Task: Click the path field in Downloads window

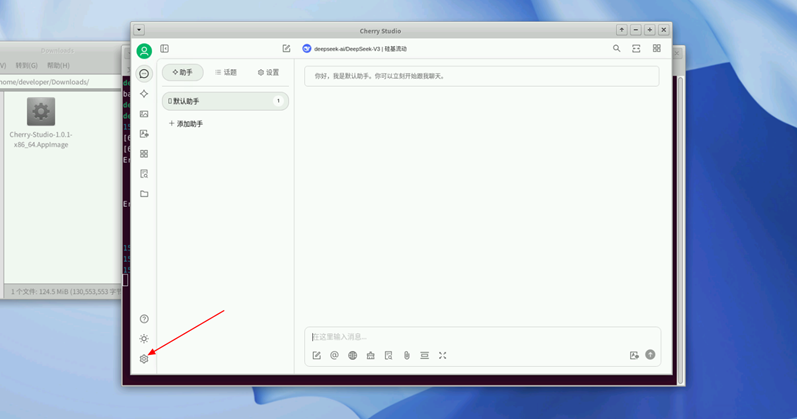Action: click(60, 82)
